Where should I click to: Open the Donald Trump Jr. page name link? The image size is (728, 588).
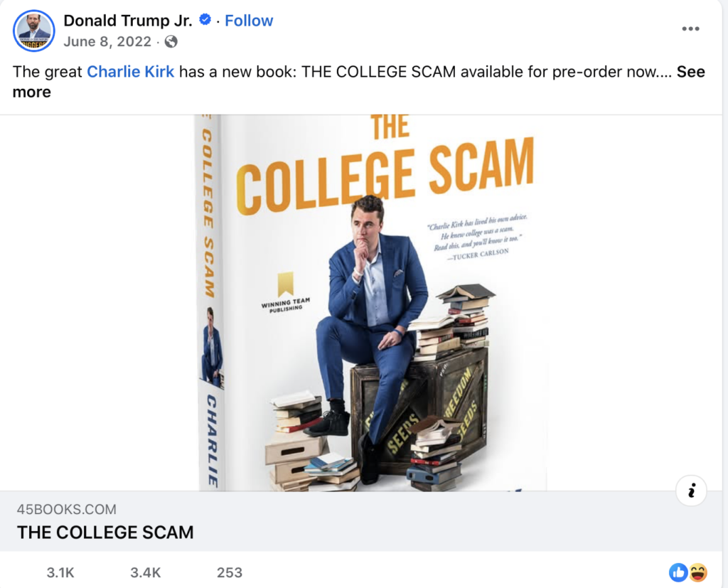pos(128,21)
